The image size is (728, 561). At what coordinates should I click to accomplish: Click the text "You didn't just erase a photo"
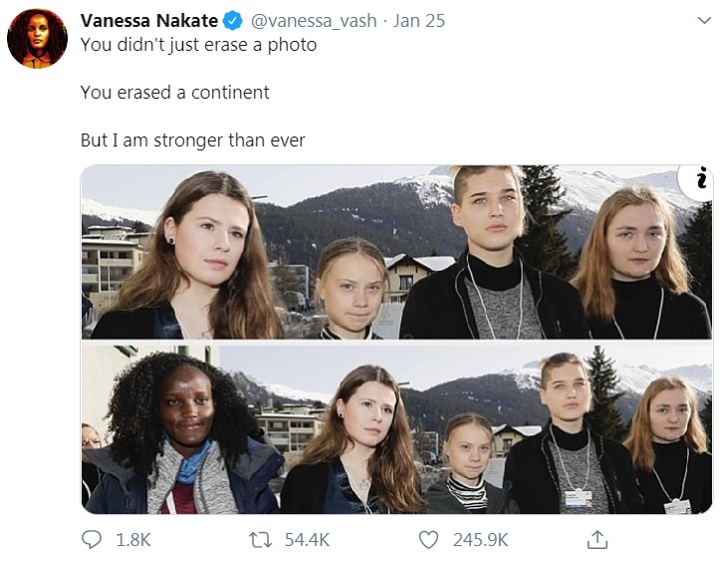[198, 45]
